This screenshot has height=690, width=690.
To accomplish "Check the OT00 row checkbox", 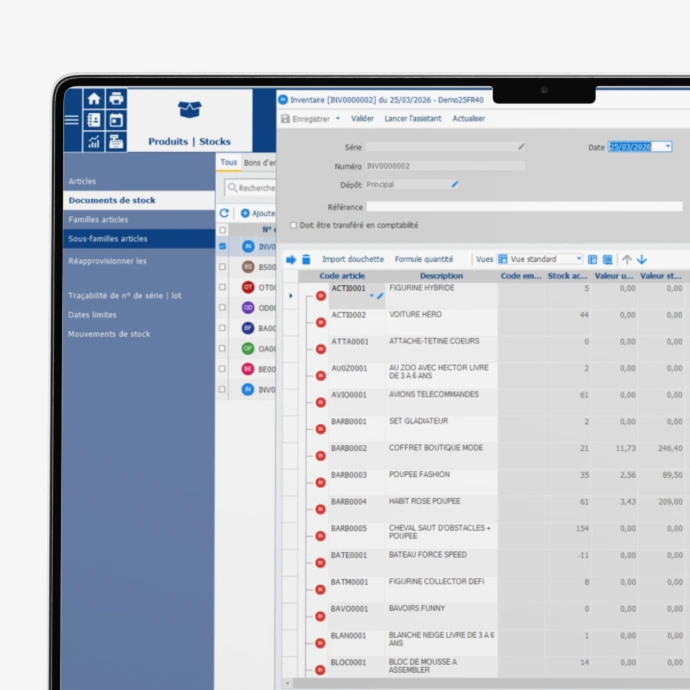I will (223, 287).
